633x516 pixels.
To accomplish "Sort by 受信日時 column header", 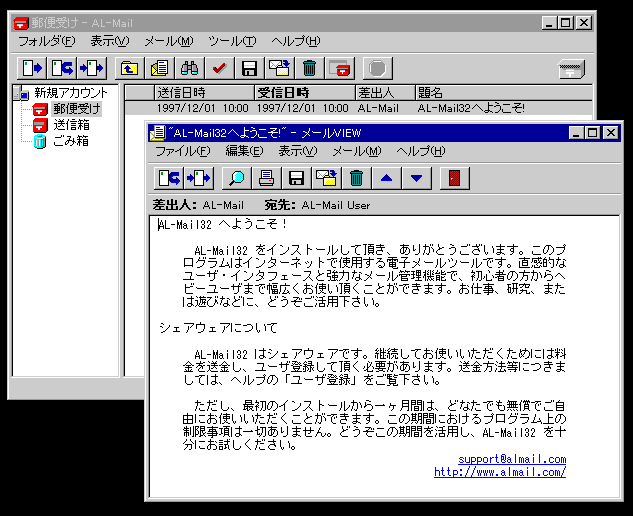I will point(305,93).
